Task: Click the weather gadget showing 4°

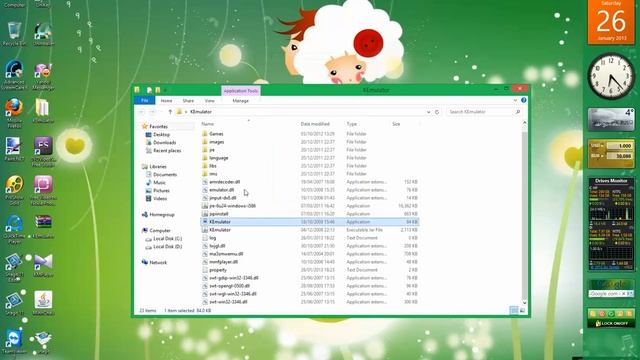Action: pyautogui.click(x=611, y=119)
